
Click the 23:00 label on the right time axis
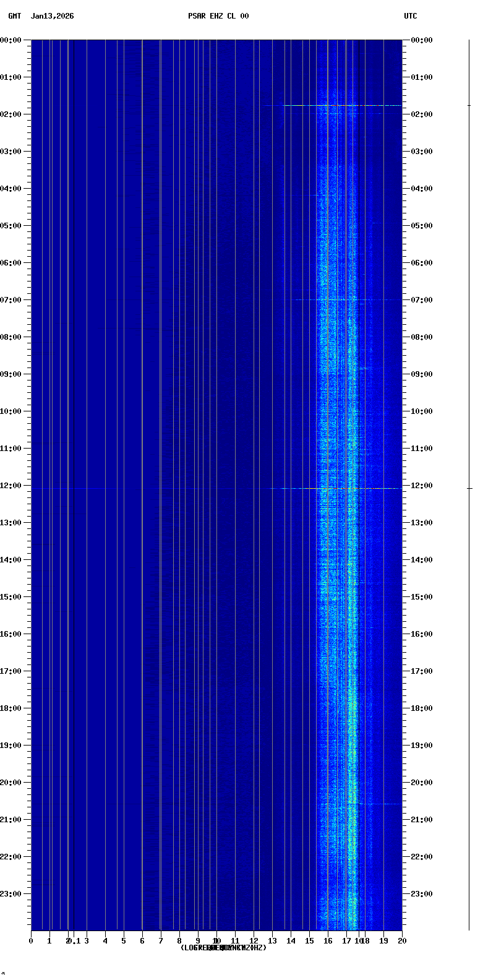[x=421, y=894]
